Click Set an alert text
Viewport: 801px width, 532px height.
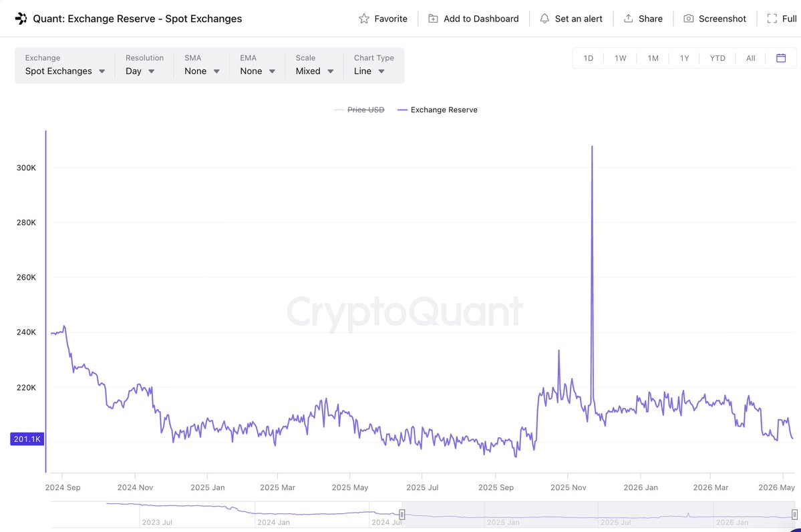pyautogui.click(x=579, y=19)
